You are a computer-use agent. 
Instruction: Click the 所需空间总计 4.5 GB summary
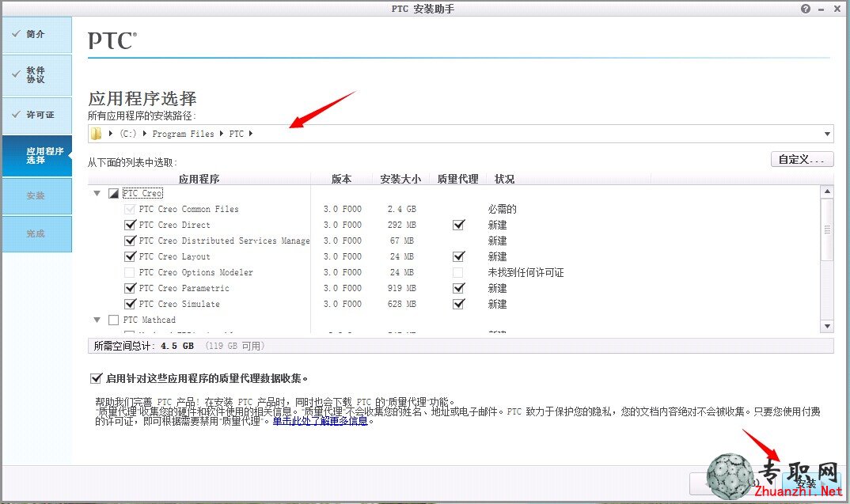[144, 346]
